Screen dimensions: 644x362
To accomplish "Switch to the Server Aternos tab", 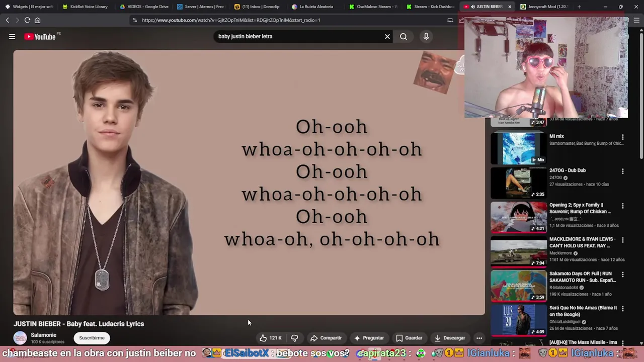I will point(201,7).
